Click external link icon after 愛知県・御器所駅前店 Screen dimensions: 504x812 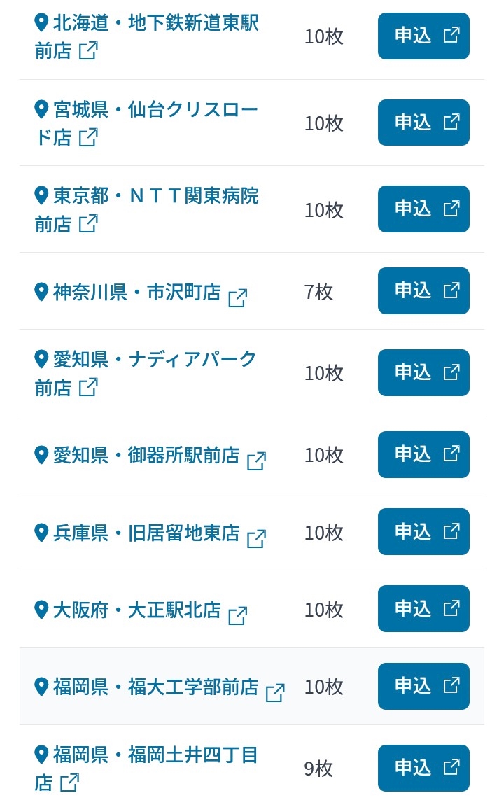(x=257, y=461)
